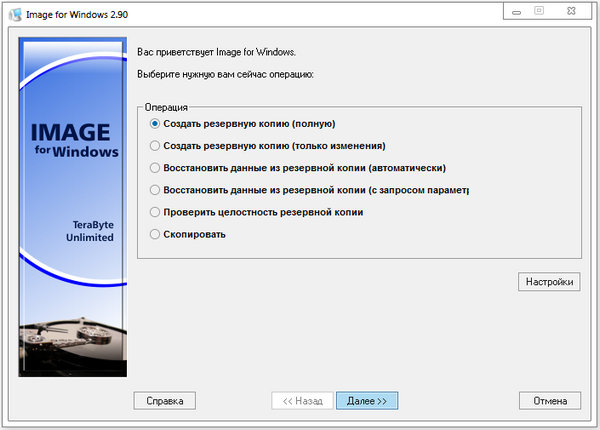This screenshot has width=600, height=430.
Task: Click the "<< Назад" button
Action: point(302,400)
